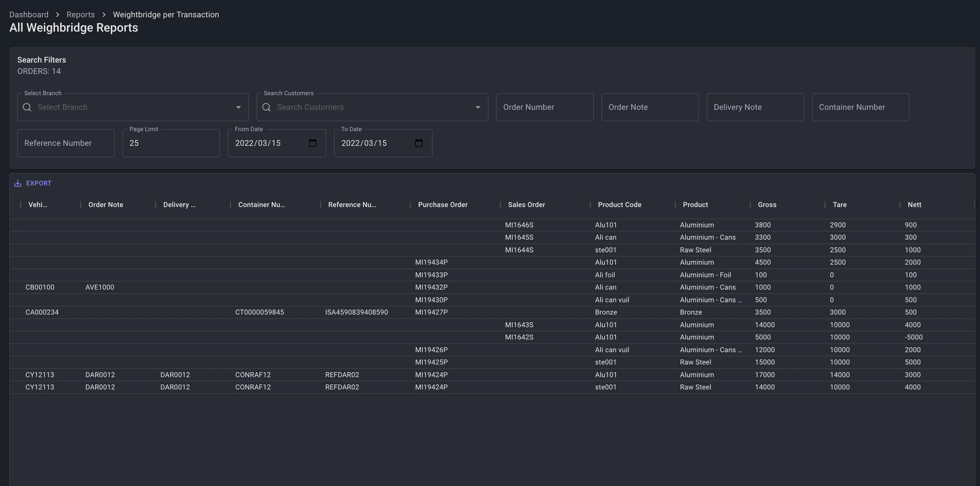Screen dimensions: 980x486
Task: Open the Reports breadcrumb link
Action: click(81, 14)
